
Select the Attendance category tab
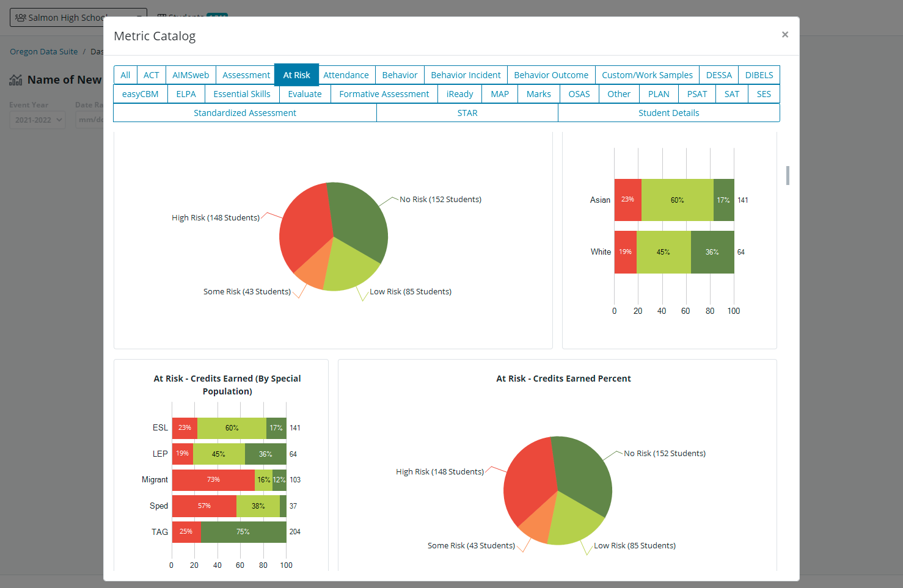(346, 75)
